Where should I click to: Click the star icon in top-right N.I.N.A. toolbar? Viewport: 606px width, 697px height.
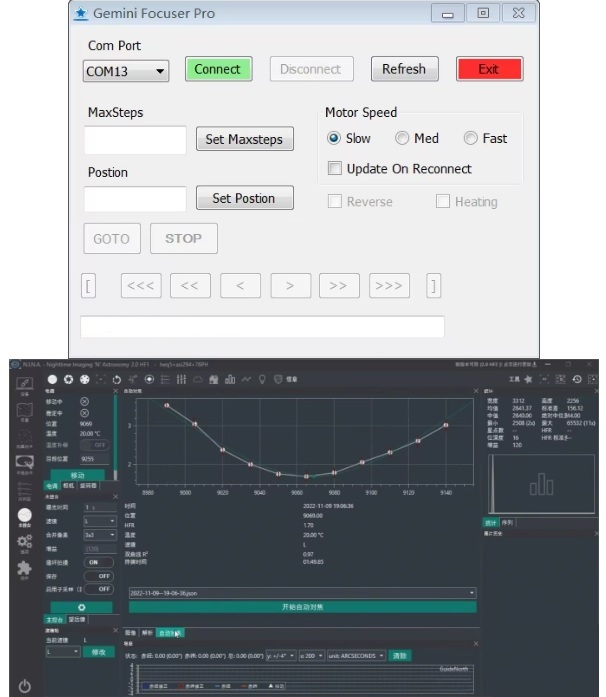tap(528, 379)
